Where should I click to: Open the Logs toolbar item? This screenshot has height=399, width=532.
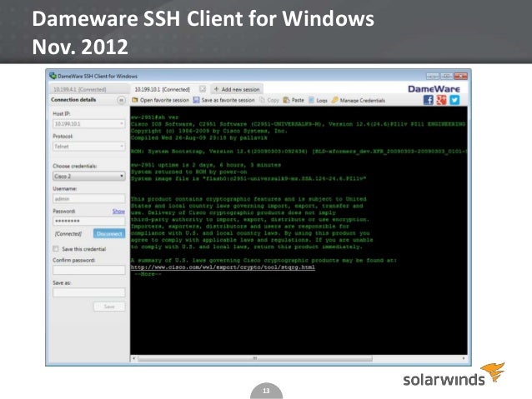click(318, 100)
